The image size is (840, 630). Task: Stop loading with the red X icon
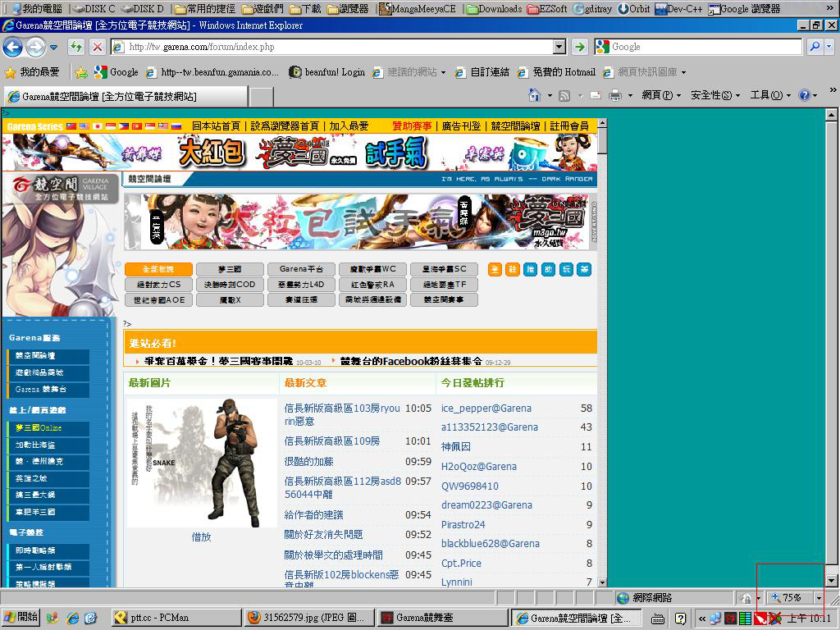point(97,47)
